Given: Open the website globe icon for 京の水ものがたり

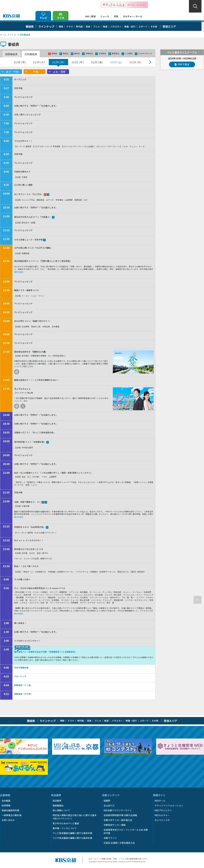Looking at the screenshot, I should tap(16, 372).
